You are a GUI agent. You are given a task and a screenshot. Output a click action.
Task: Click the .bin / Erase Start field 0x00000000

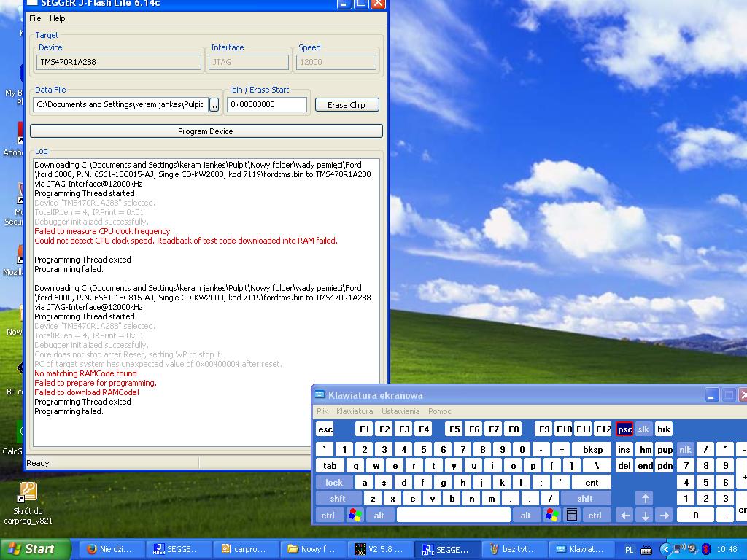pyautogui.click(x=267, y=105)
